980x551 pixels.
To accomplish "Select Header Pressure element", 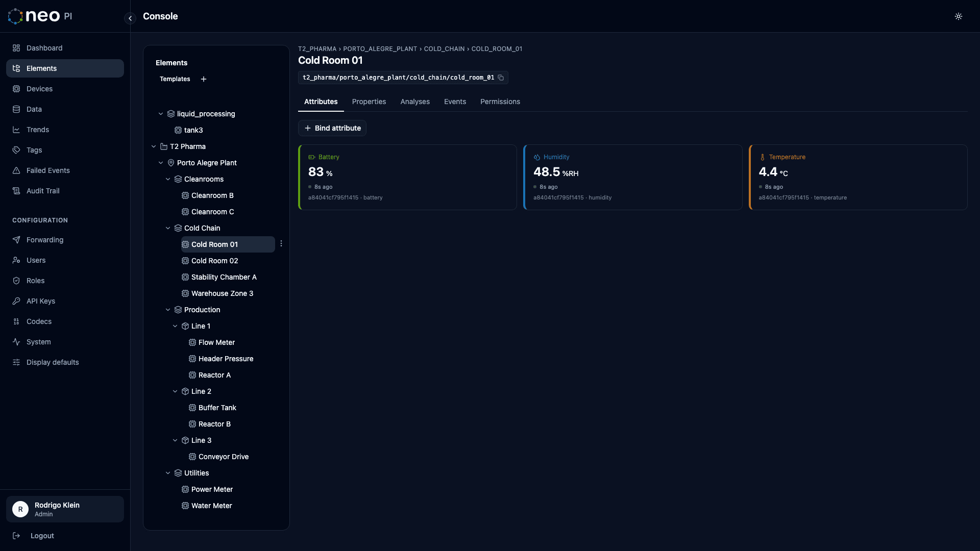I will [226, 359].
